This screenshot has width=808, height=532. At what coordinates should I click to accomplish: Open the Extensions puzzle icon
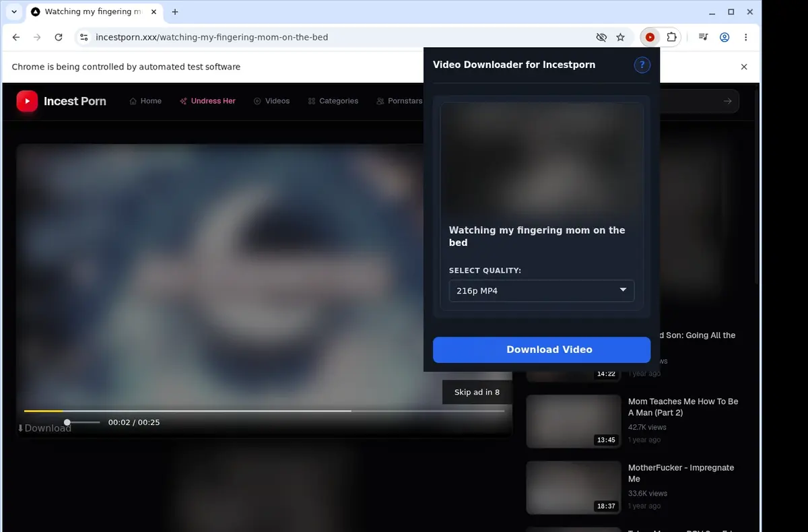[671, 38]
